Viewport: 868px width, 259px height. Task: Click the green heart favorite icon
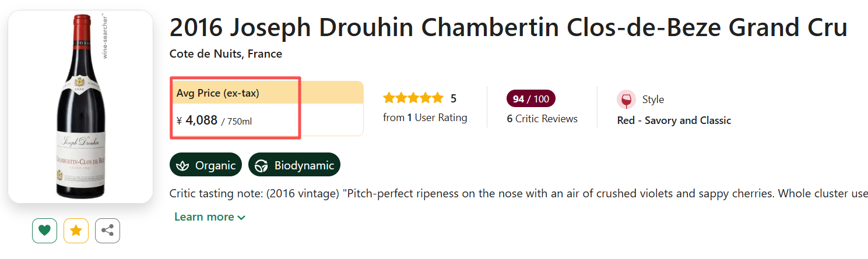(44, 230)
